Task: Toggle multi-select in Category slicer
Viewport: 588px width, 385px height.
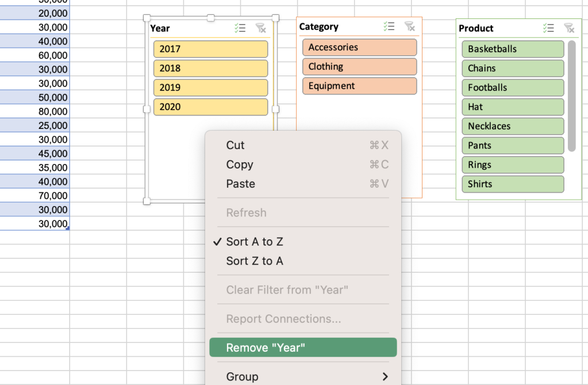Action: coord(389,26)
